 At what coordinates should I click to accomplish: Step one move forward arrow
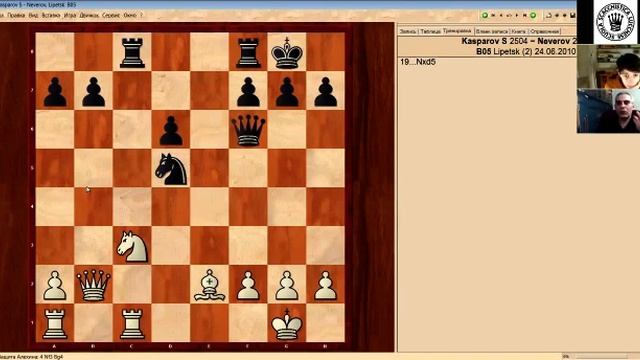[x=517, y=16]
